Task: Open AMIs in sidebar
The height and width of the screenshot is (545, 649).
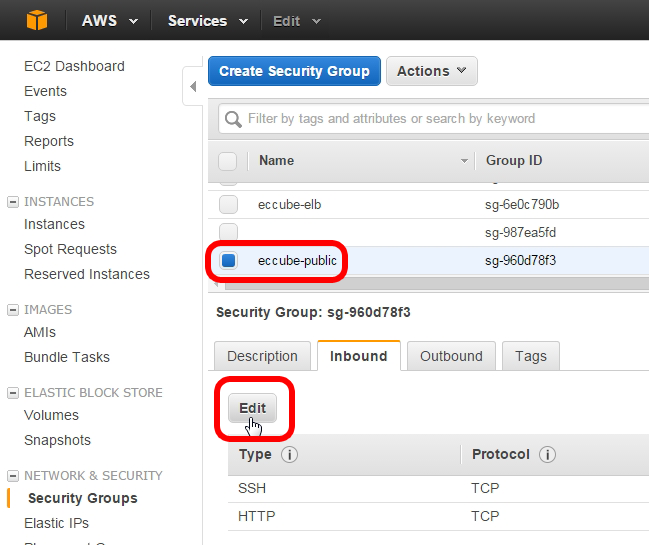Action: tap(40, 332)
